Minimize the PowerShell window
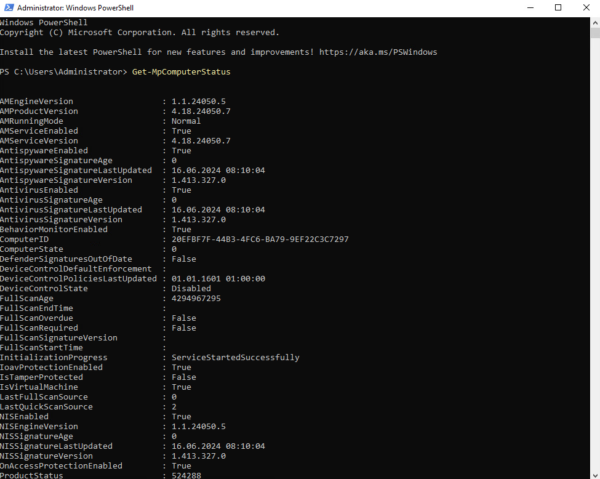The height and width of the screenshot is (479, 600). pyautogui.click(x=530, y=8)
